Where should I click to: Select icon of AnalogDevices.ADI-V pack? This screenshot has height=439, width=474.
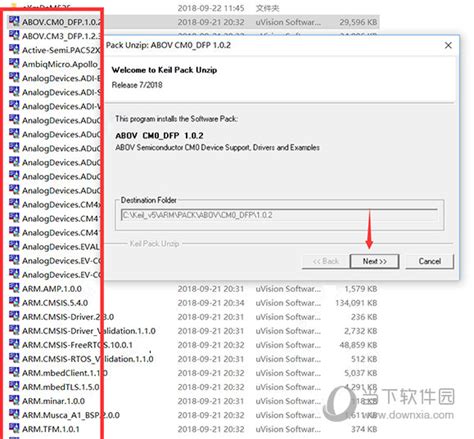coord(14,105)
